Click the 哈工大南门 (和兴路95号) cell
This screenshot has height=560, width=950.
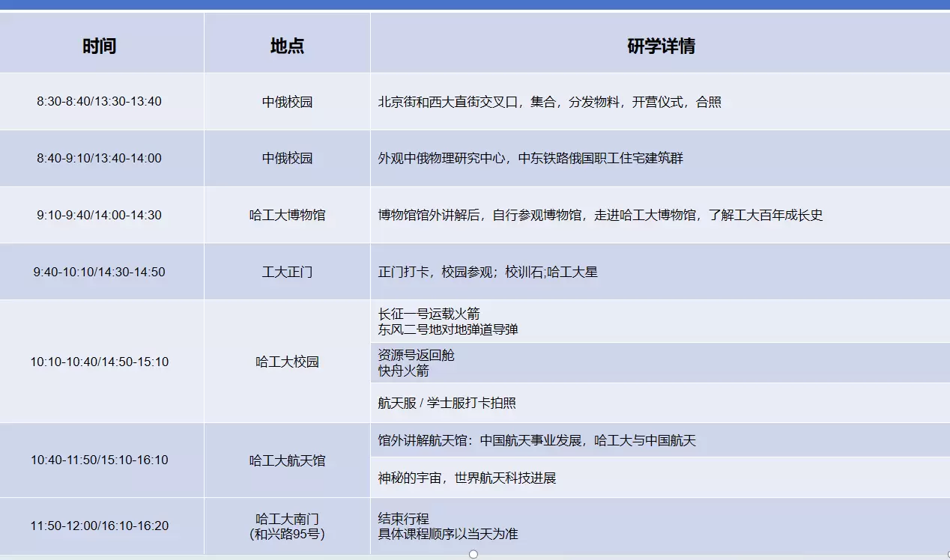(287, 526)
